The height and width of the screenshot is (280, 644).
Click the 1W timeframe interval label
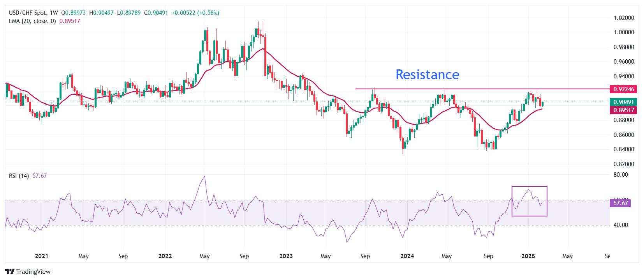(x=54, y=13)
